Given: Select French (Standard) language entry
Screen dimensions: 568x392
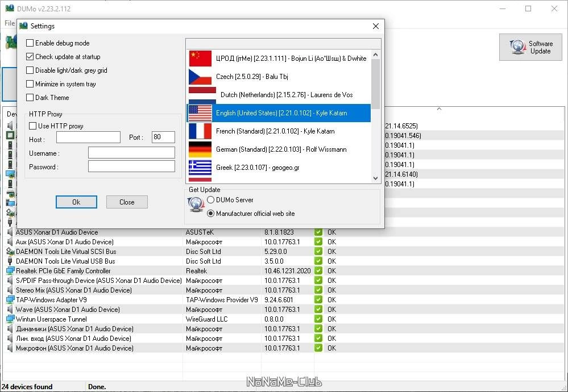Looking at the screenshot, I should pos(279,131).
